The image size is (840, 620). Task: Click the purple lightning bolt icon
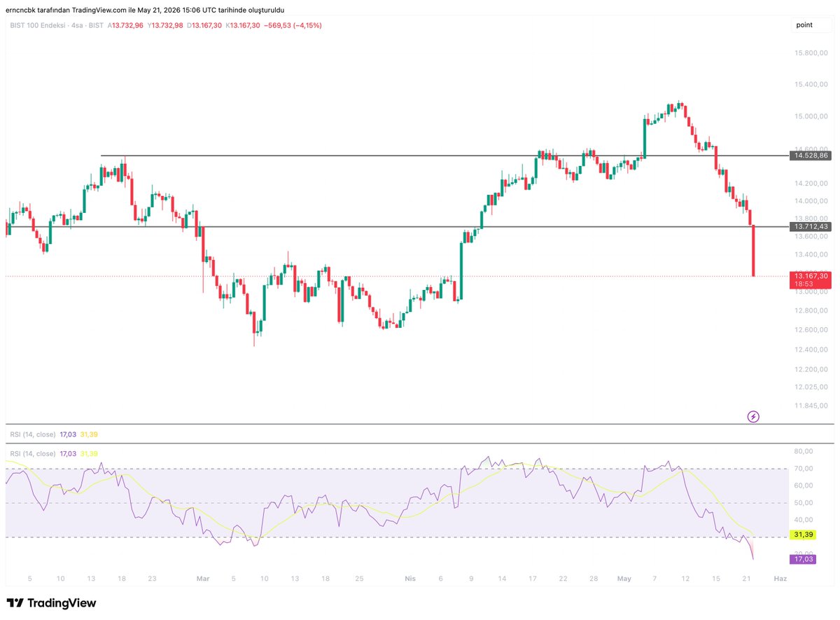pos(753,417)
